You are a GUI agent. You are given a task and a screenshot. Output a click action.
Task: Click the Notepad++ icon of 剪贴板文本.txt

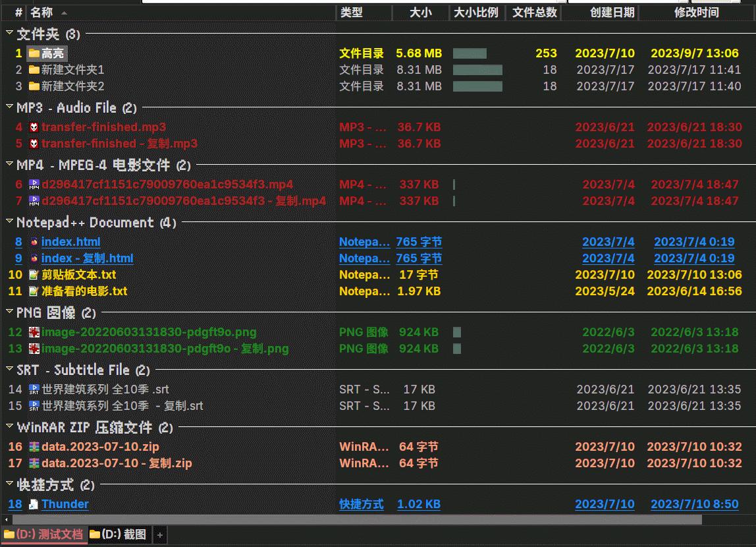[34, 275]
